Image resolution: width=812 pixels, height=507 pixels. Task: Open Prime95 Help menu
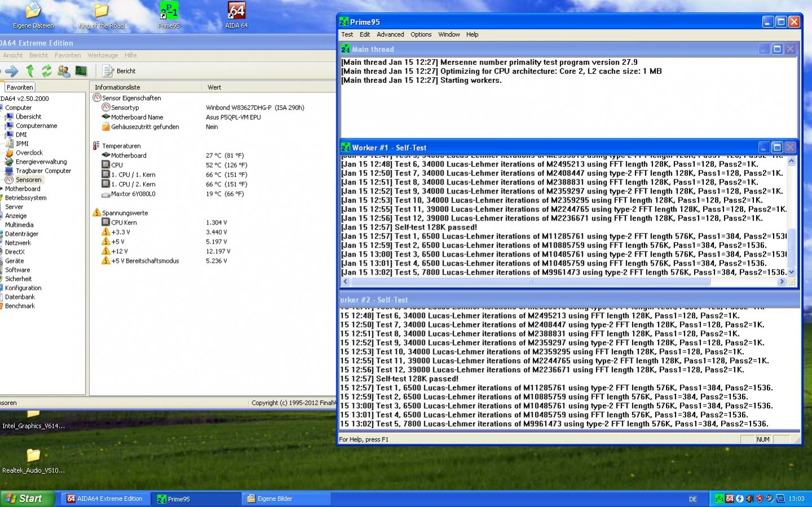[x=472, y=34]
